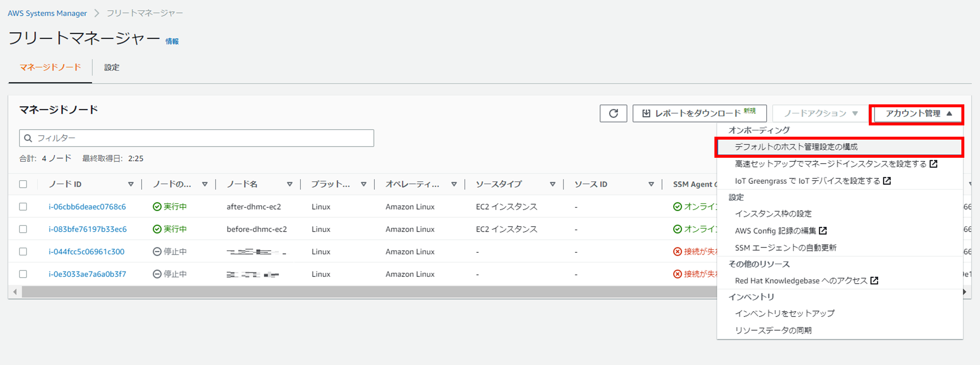Click stopped status icon for i-0e3033ae7a6a0b3f7
Screen dimensions: 980x365
(157, 274)
